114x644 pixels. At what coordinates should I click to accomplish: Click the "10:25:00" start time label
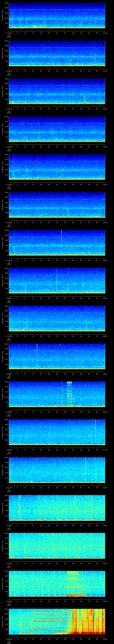[9, 260]
